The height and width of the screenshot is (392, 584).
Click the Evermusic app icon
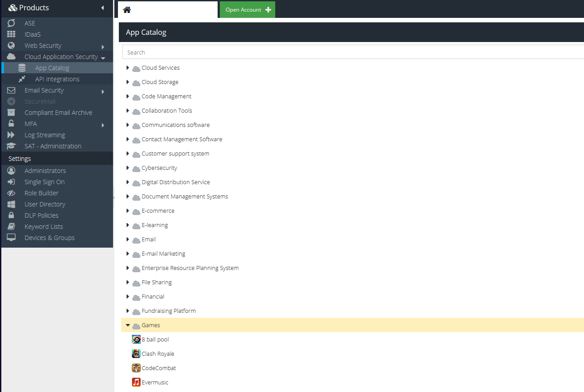coord(136,382)
